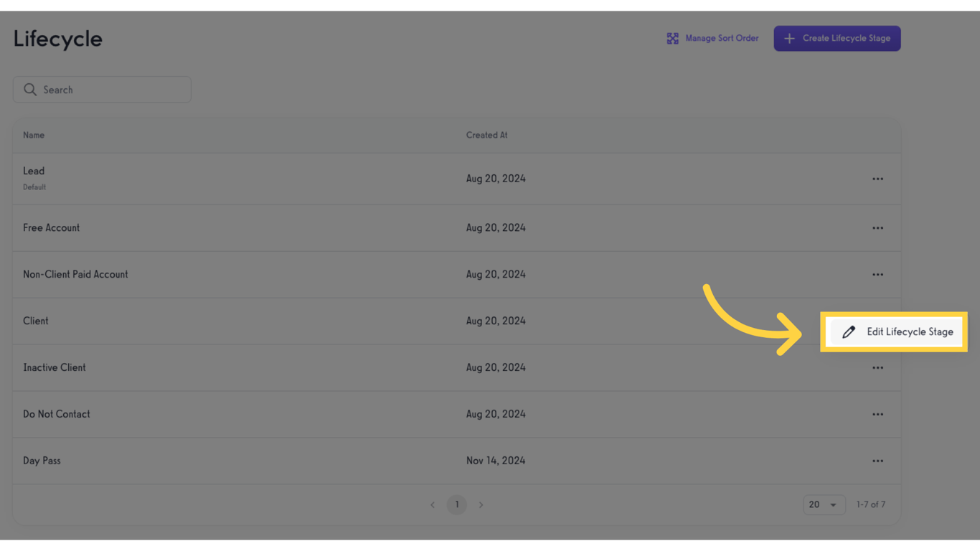
Task: Open the Non-Client Paid Account actions menu
Action: tap(877, 274)
